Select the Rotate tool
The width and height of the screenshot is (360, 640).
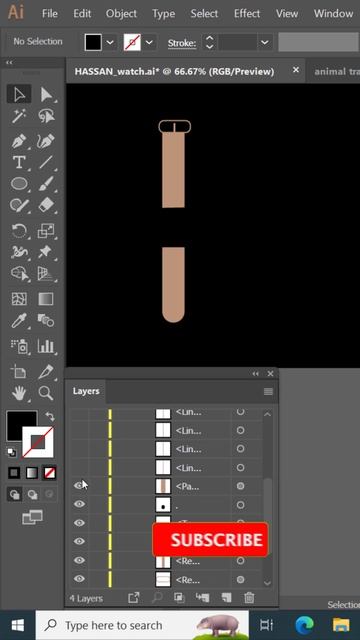[19, 231]
